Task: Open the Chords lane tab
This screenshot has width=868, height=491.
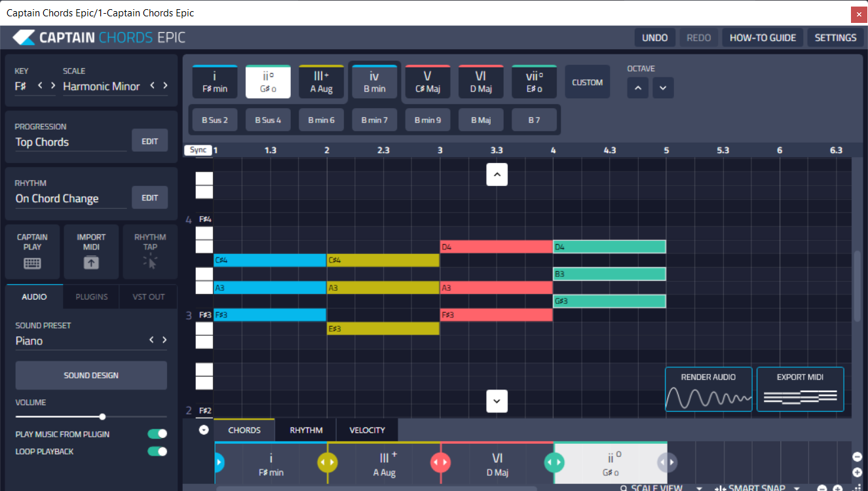Action: [x=244, y=430]
